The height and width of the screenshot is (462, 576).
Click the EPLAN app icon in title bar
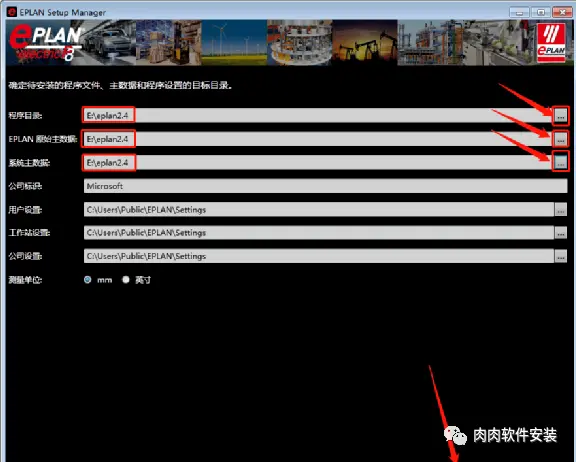tap(12, 12)
